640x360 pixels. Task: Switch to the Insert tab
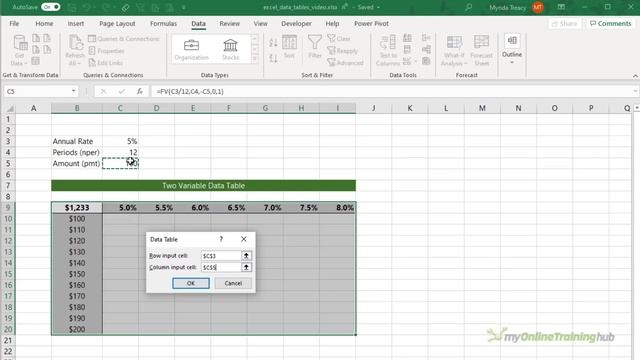[76, 24]
